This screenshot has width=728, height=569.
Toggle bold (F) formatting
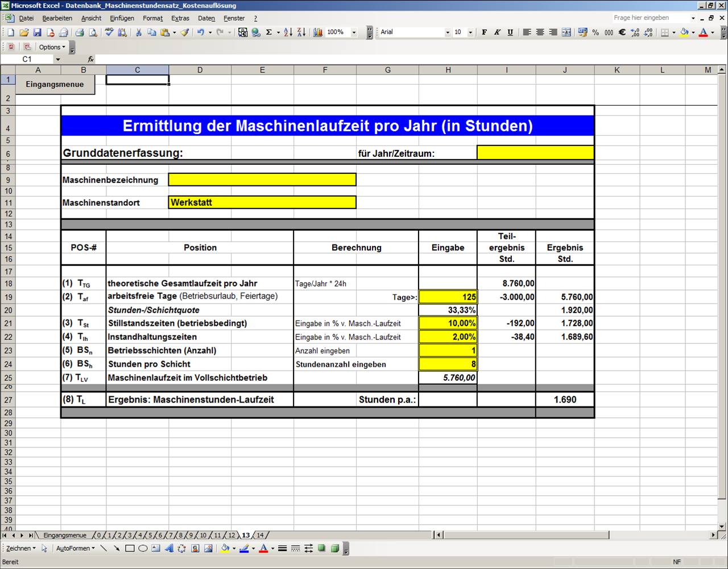coord(484,32)
